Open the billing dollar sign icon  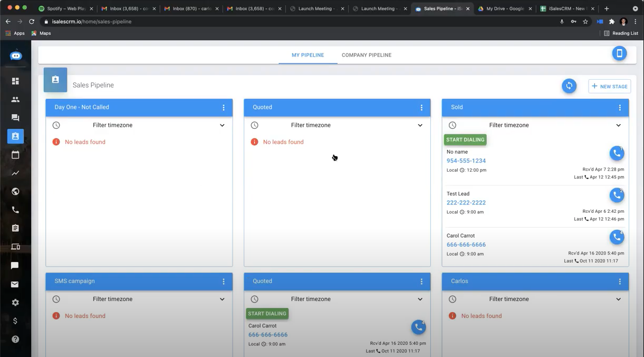point(15,321)
